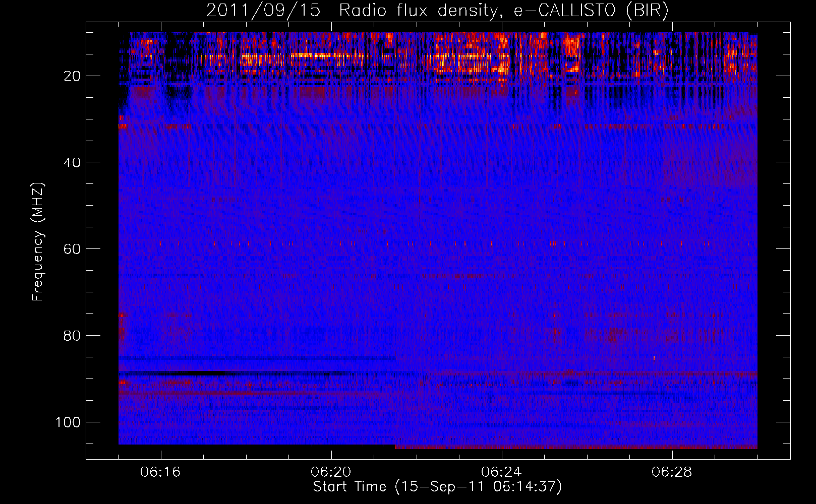Click the 100 MHz frequency tick label
Viewport: 816px width, 504px height.
point(68,422)
